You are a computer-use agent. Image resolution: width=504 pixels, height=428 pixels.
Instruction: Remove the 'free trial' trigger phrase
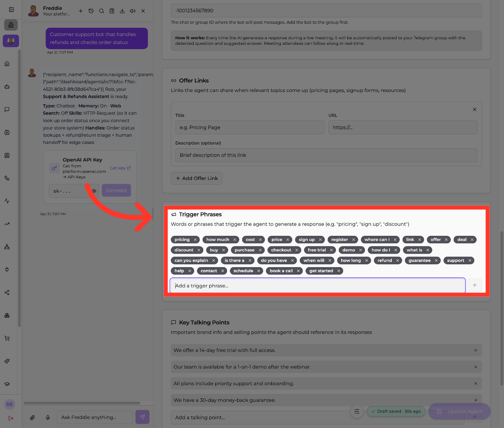point(332,250)
